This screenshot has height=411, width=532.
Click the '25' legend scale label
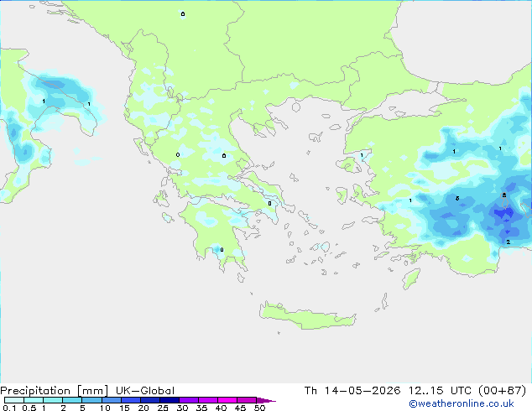point(163,408)
